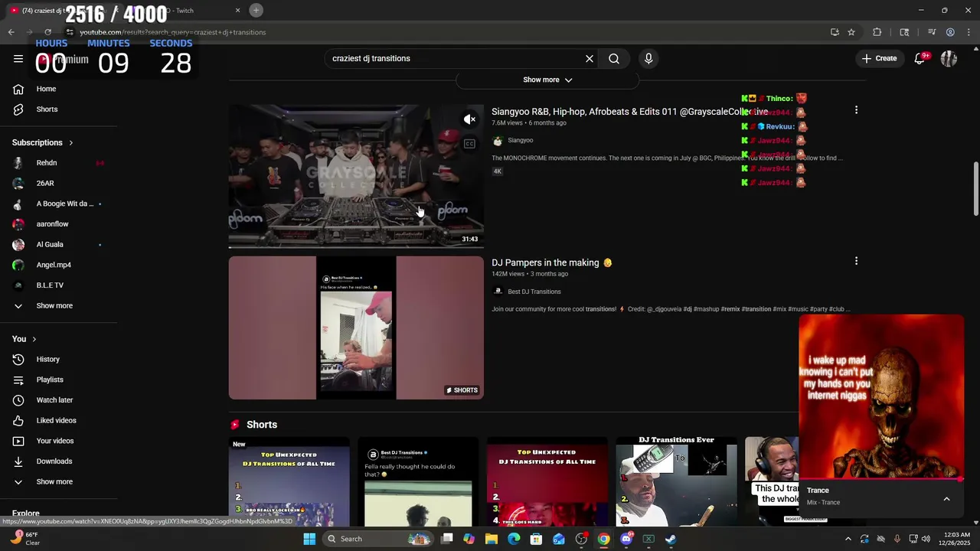The width and height of the screenshot is (980, 551).
Task: Open Microsoft Store from the taskbar
Action: click(x=536, y=539)
